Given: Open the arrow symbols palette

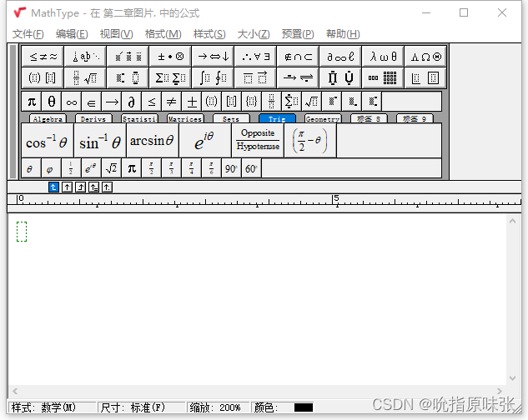Looking at the screenshot, I should pos(213,57).
